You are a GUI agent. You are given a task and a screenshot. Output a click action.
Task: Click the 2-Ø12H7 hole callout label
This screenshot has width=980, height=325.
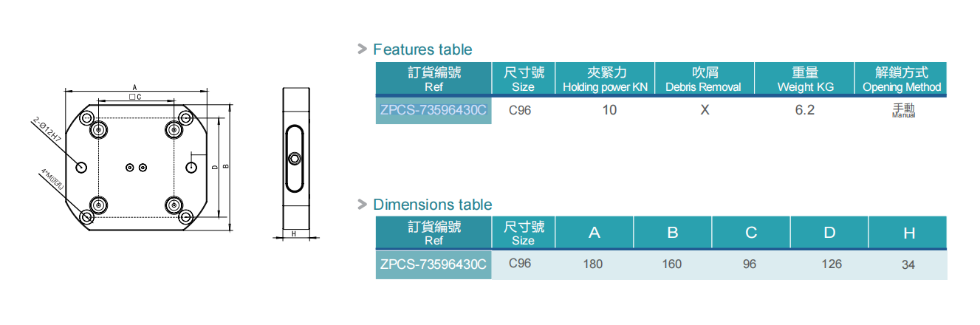46,129
